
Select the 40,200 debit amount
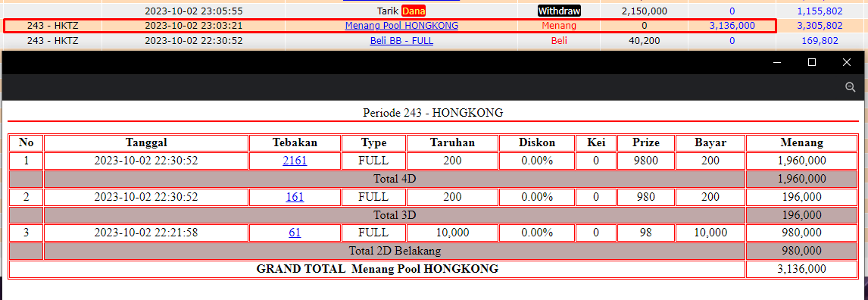click(645, 40)
